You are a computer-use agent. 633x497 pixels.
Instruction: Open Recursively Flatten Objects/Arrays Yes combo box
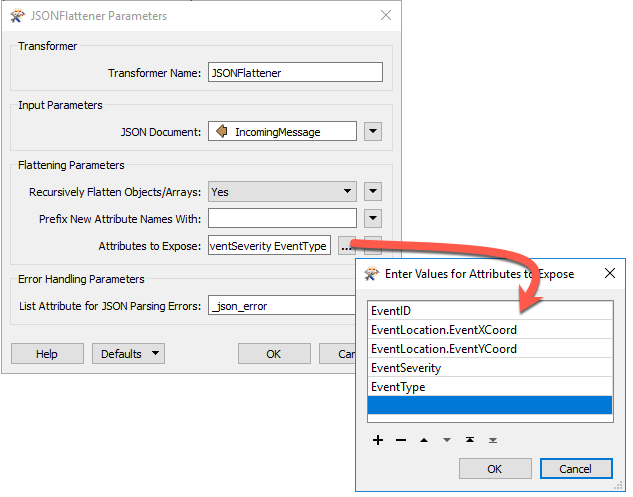[282, 192]
